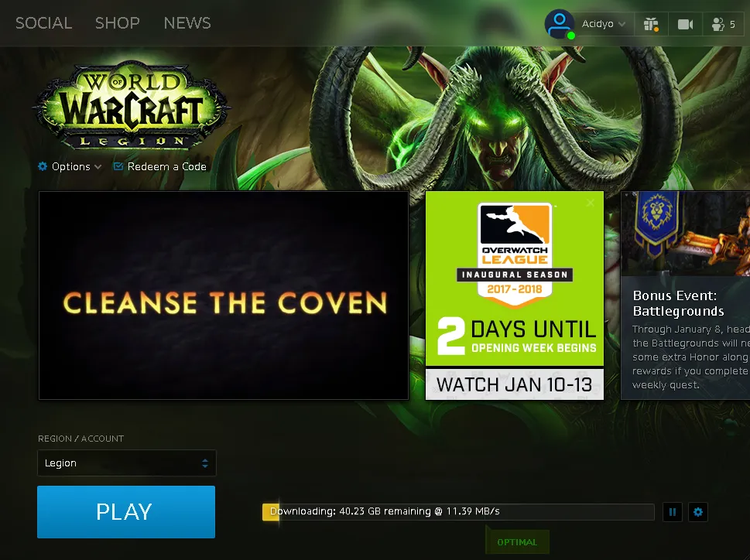Open the Legion region/account selector
This screenshot has height=560, width=750.
[127, 463]
